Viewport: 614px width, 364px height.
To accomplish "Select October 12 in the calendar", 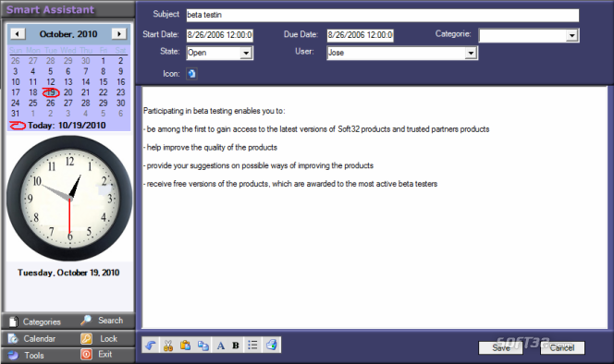I will pyautogui.click(x=51, y=82).
